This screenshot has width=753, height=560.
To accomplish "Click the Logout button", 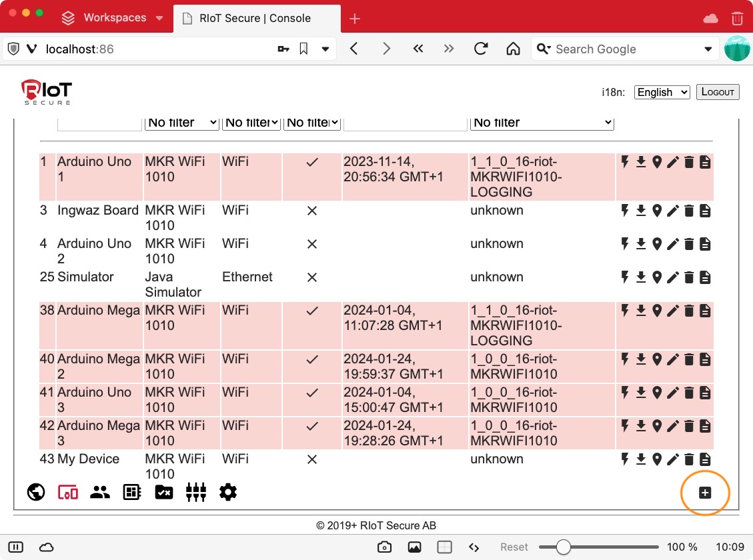I will [718, 92].
